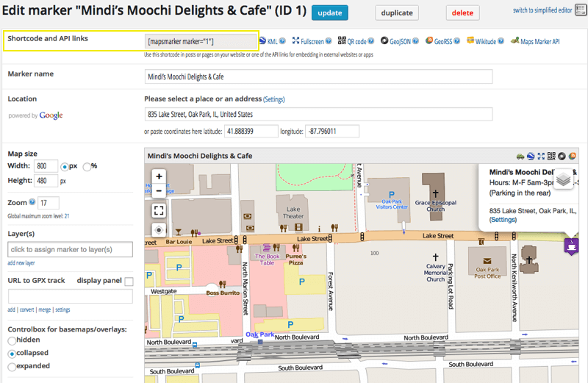Toggle map fullscreen control button
The height and width of the screenshot is (383, 588).
159,210
